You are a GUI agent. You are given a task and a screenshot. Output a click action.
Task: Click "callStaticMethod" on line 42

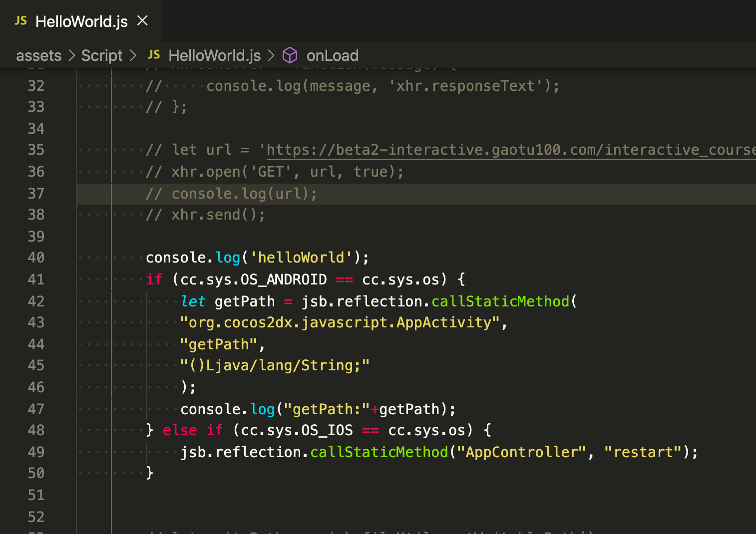pyautogui.click(x=500, y=301)
